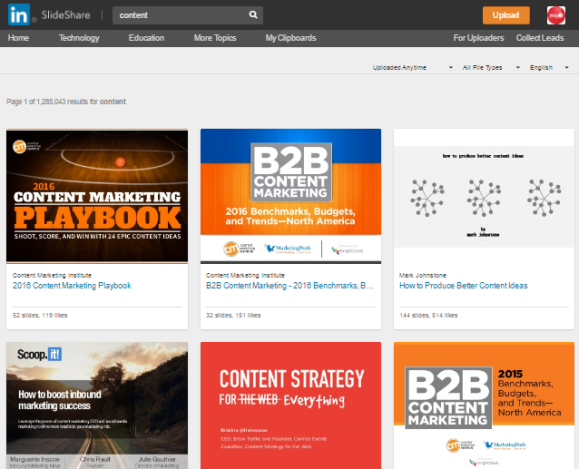Click the SlideShare wordmark

[66, 15]
